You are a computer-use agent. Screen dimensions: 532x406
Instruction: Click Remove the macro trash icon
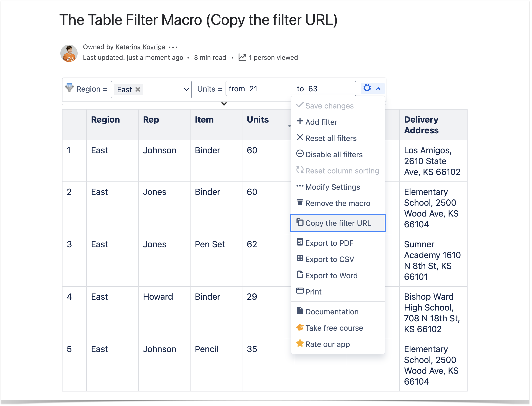tap(300, 202)
